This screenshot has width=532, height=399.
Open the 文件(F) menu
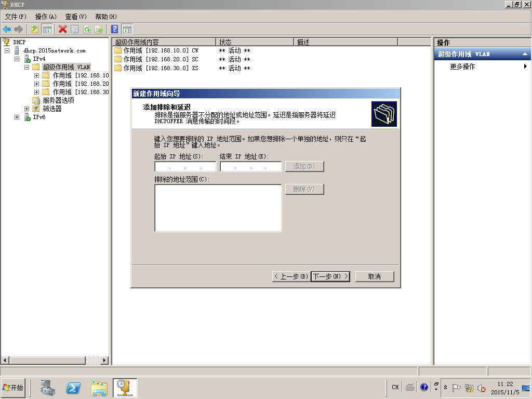pos(15,17)
